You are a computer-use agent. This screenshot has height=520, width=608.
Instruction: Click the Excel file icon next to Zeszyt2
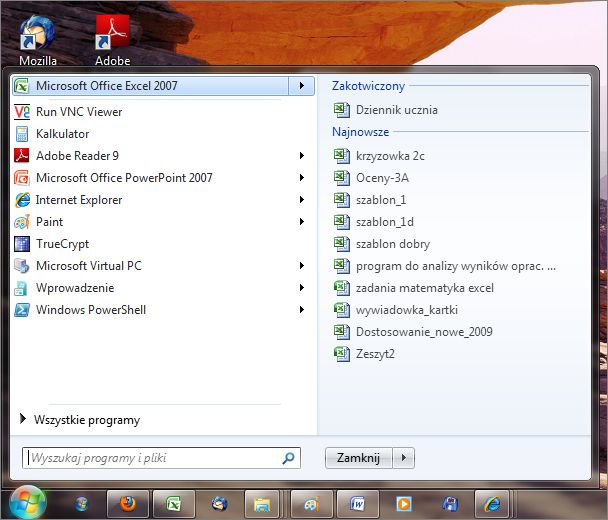tap(342, 354)
